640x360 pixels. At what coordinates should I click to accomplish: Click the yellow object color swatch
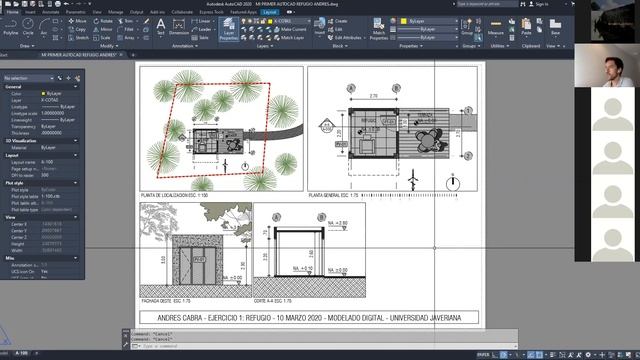click(x=404, y=21)
